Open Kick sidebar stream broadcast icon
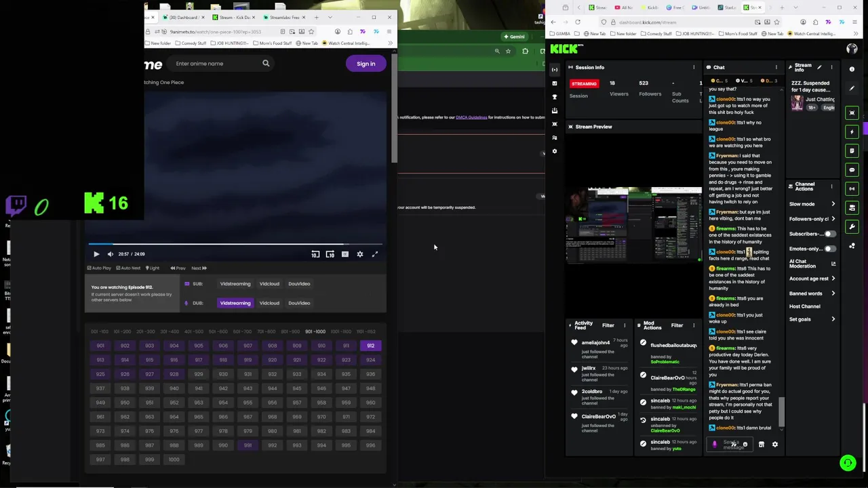This screenshot has height=488, width=868. coord(555,69)
